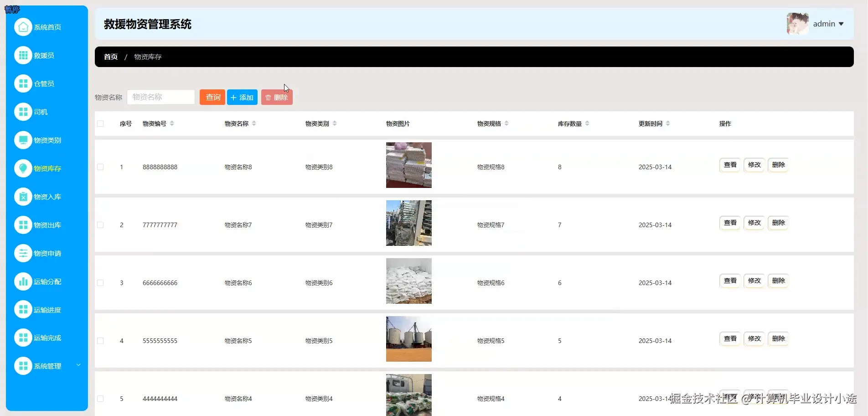Open the 物资名称7 product image thumbnail
Image resolution: width=868 pixels, height=416 pixels.
[x=409, y=223]
